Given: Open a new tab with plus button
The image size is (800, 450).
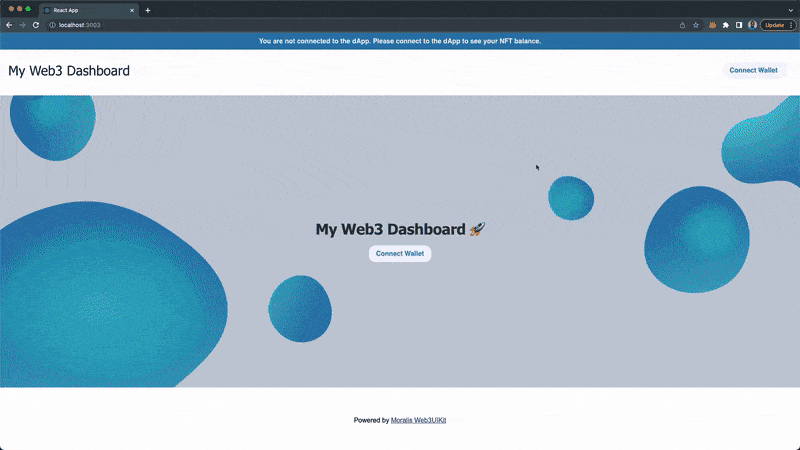Looking at the screenshot, I should 148,10.
